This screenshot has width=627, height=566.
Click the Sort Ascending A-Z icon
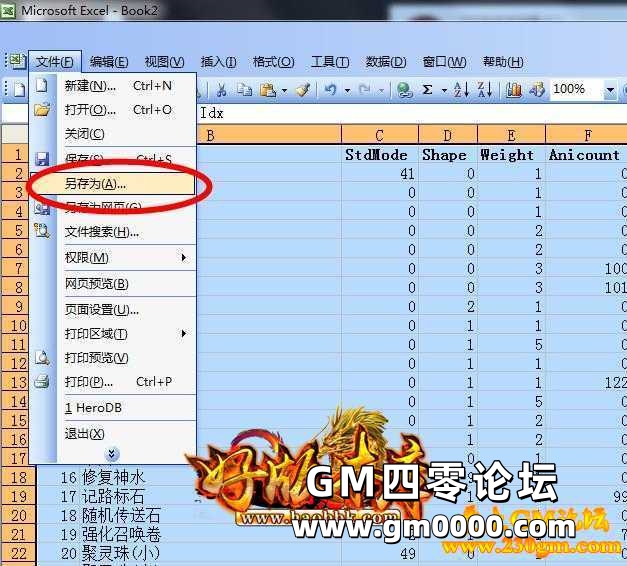pos(462,89)
